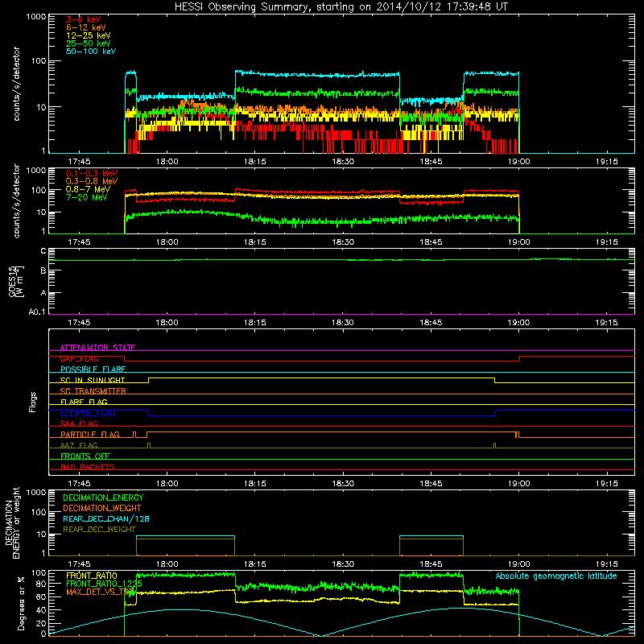Select the 12-25 keV legend label
The width and height of the screenshot is (644, 644).
[x=89, y=35]
